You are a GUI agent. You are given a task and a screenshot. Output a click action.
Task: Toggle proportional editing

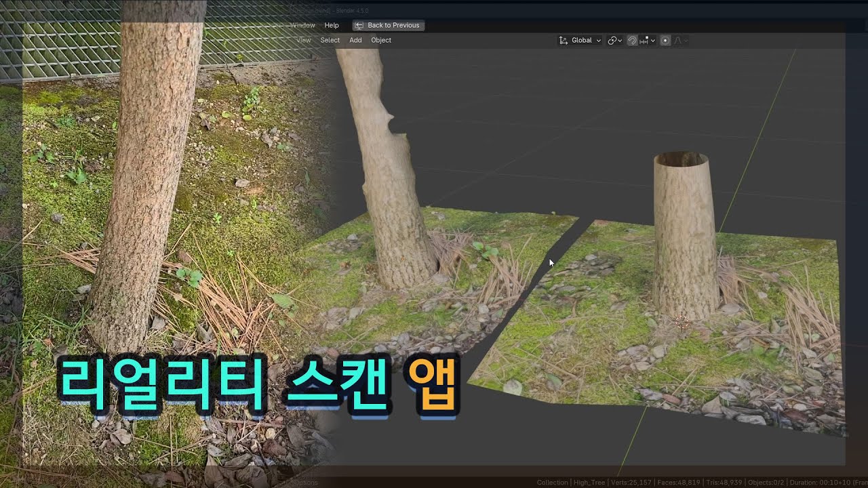(x=665, y=41)
